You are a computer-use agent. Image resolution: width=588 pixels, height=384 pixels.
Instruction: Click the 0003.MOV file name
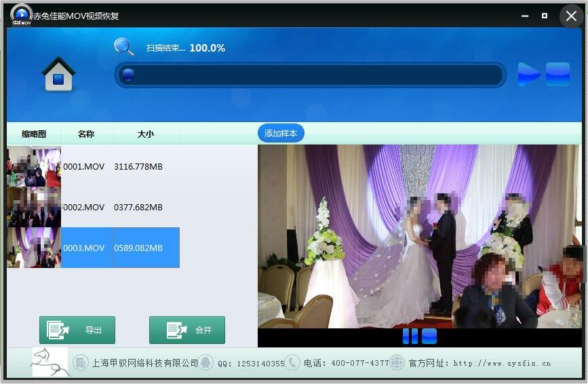click(83, 248)
